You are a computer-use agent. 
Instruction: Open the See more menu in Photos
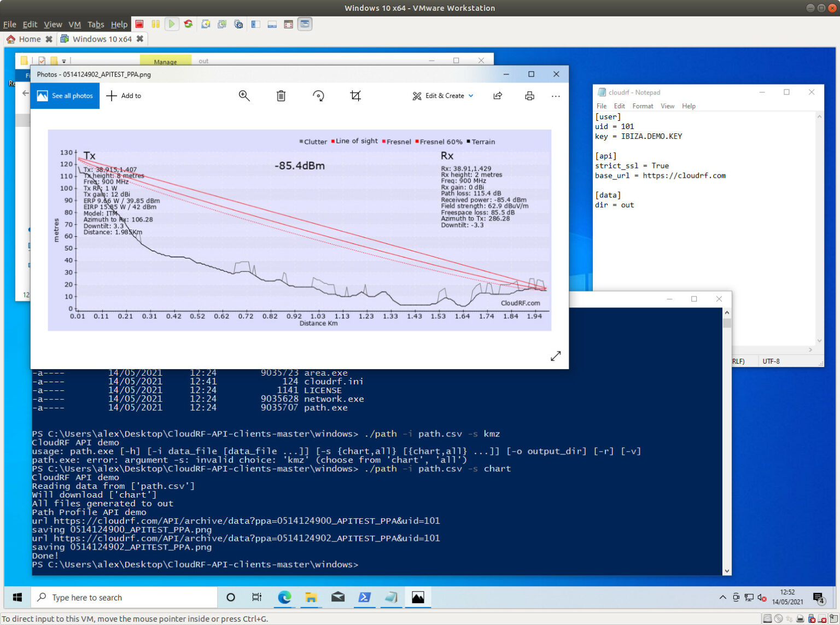[556, 96]
